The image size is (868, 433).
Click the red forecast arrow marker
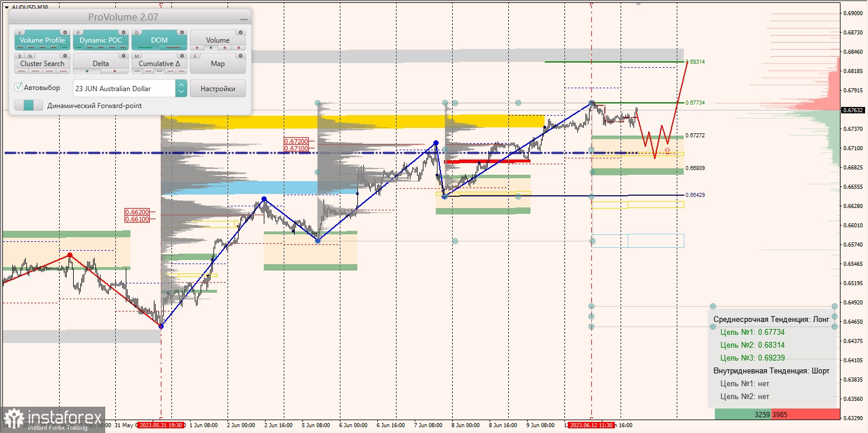(x=667, y=151)
